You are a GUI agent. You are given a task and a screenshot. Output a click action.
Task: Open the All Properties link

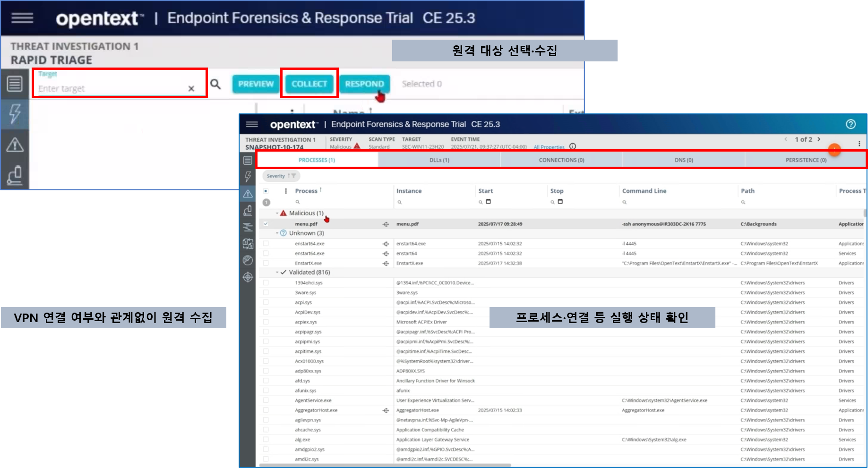[x=549, y=147]
